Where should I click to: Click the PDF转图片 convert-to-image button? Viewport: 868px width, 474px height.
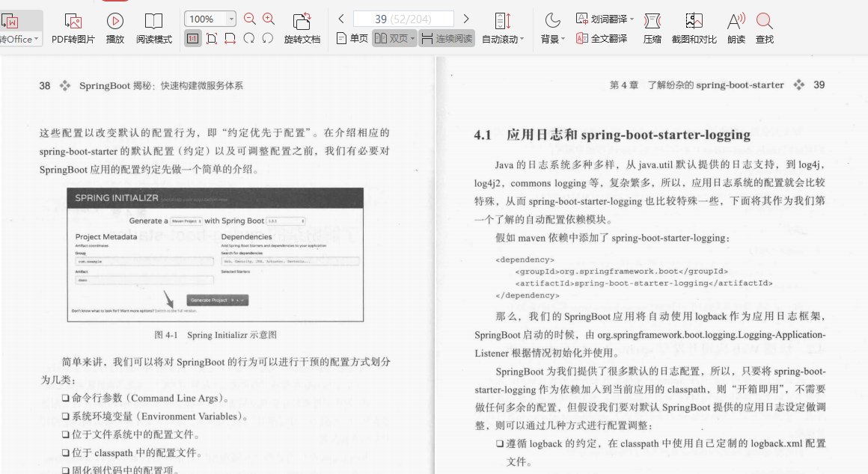pyautogui.click(x=73, y=28)
